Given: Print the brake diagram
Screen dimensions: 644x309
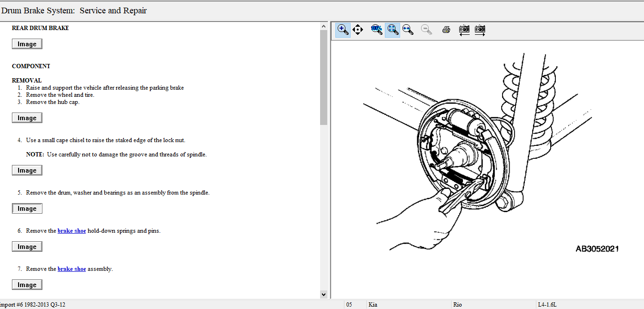Looking at the screenshot, I should tap(446, 30).
